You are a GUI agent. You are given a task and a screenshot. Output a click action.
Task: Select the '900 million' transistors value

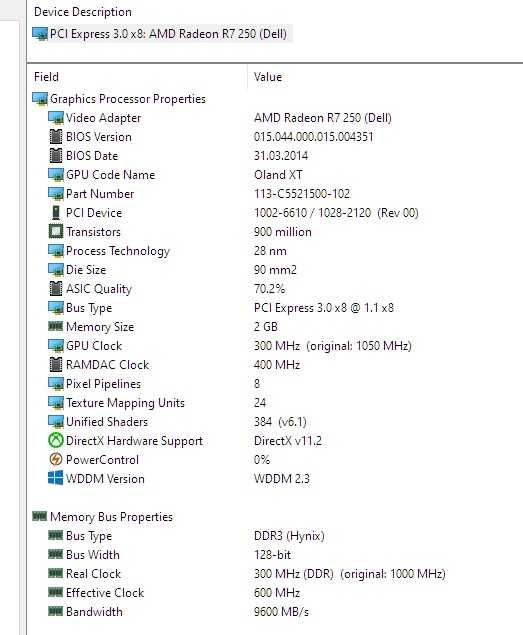(x=283, y=232)
